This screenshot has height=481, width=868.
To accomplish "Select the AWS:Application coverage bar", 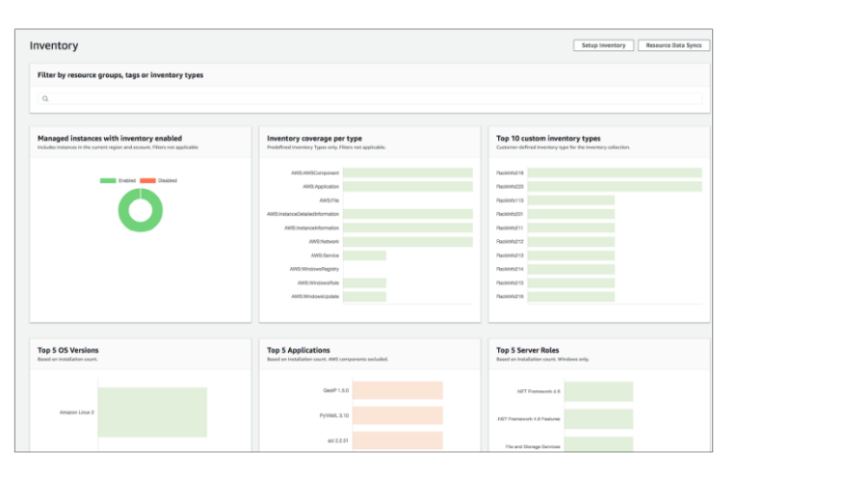I will [408, 187].
